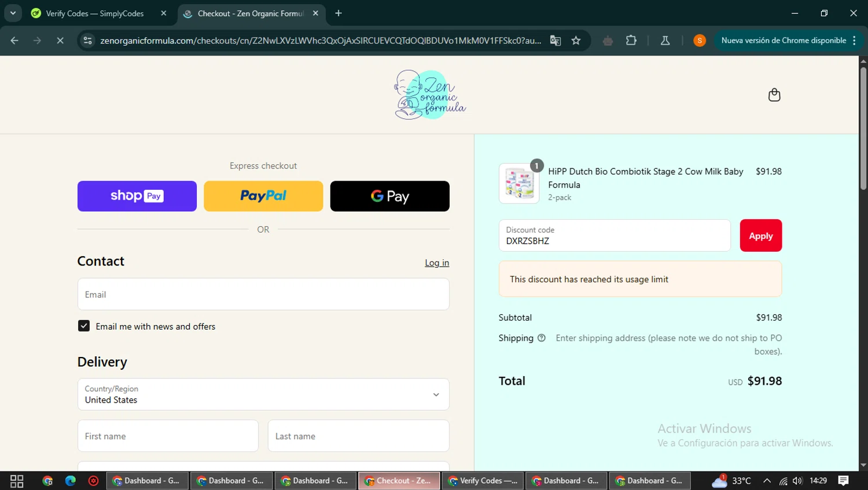
Task: Click the browser forward arrow
Action: click(x=37, y=40)
